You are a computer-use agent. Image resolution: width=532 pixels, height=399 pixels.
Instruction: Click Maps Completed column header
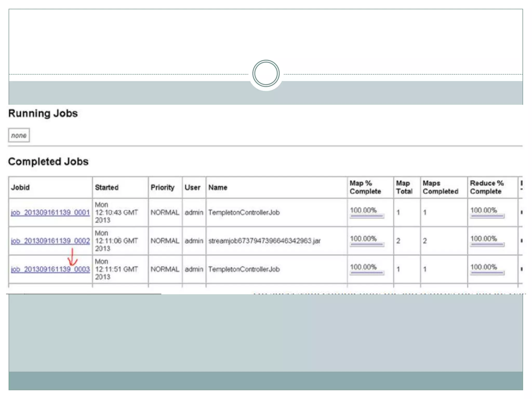pos(440,187)
